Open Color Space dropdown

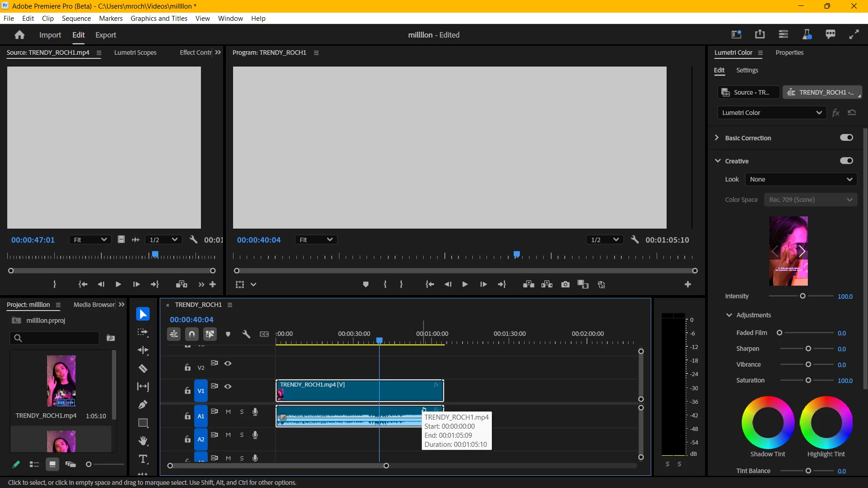click(811, 200)
